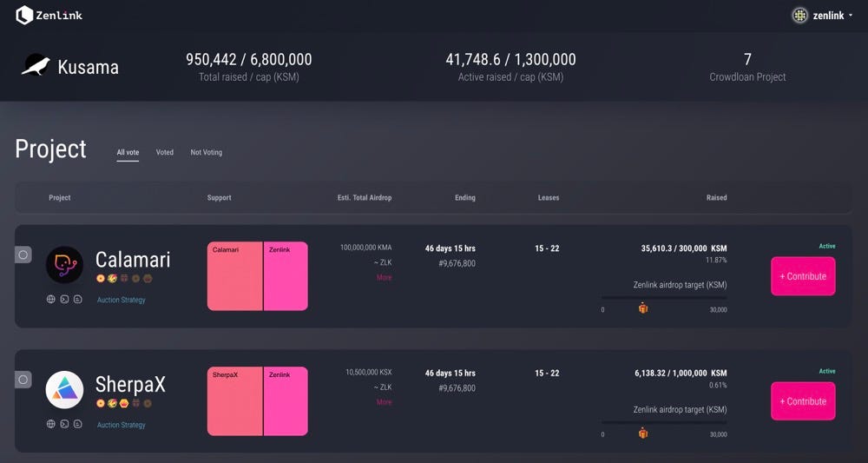Open Calamari's website globe icon
868x463 pixels.
click(x=51, y=300)
